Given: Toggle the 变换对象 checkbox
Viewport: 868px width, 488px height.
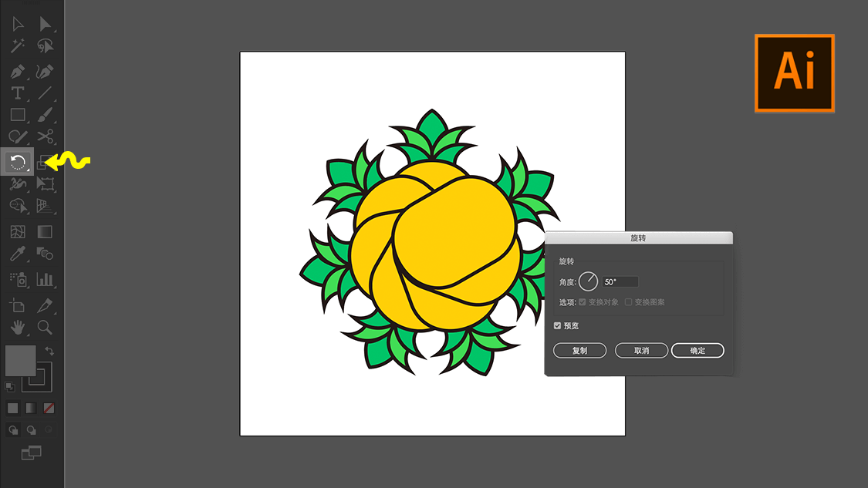Looking at the screenshot, I should point(583,302).
